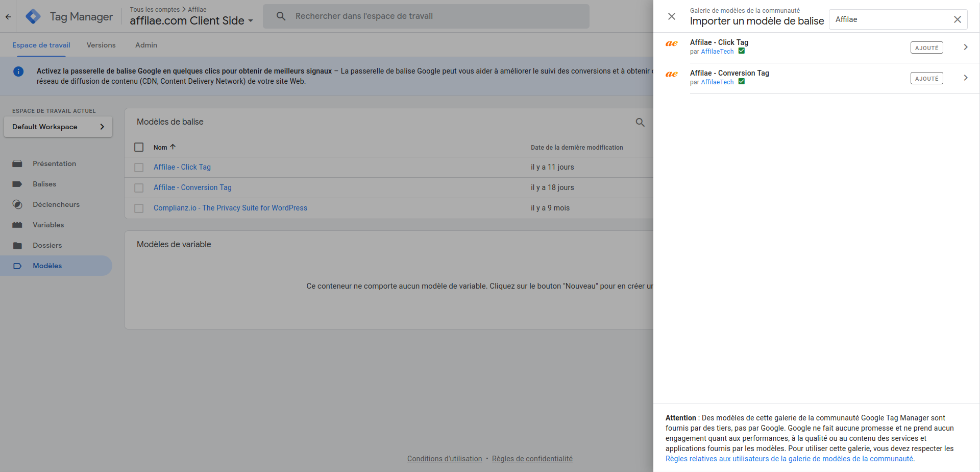
Task: Switch to the Espace de travail tab
Action: point(41,45)
